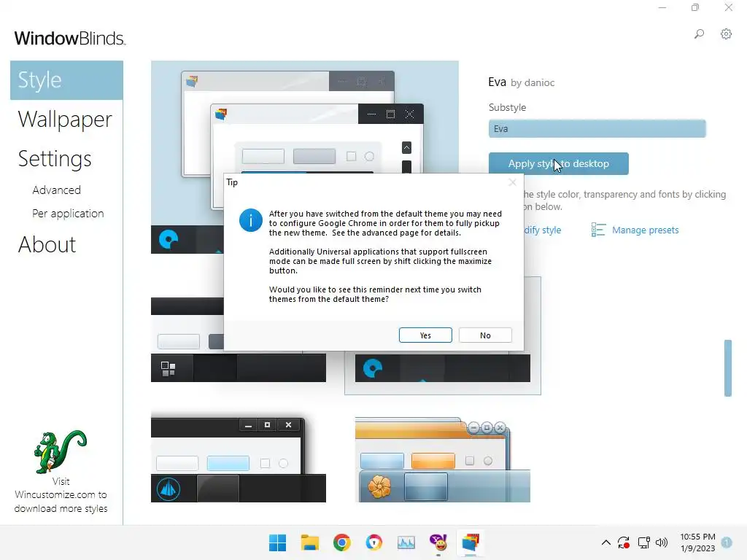Open the Advanced settings page
Screen dimensions: 747x560
pos(56,190)
